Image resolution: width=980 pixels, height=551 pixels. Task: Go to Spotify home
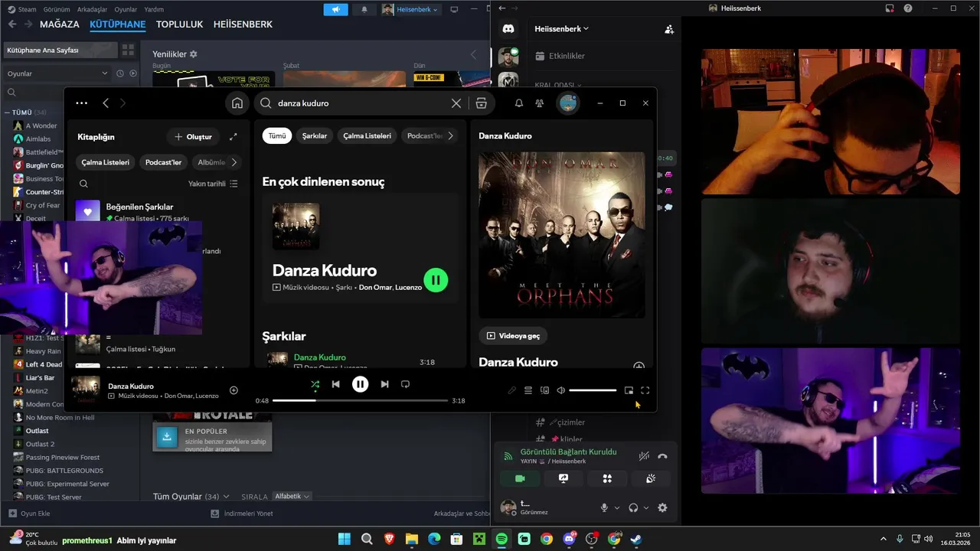tap(237, 103)
